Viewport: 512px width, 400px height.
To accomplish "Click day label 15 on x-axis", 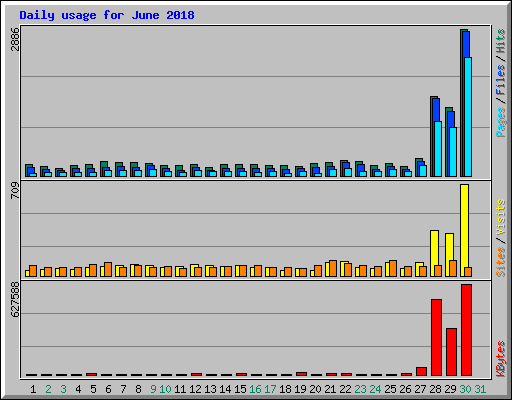I will pos(240,389).
